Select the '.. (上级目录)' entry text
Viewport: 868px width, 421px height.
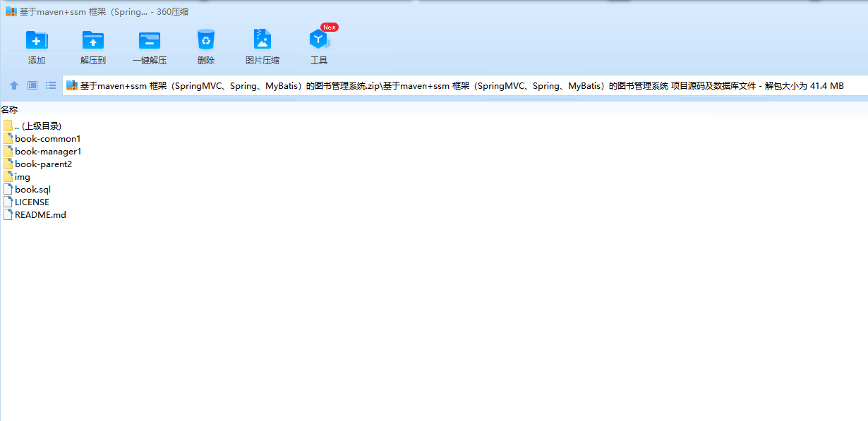pyautogui.click(x=38, y=126)
